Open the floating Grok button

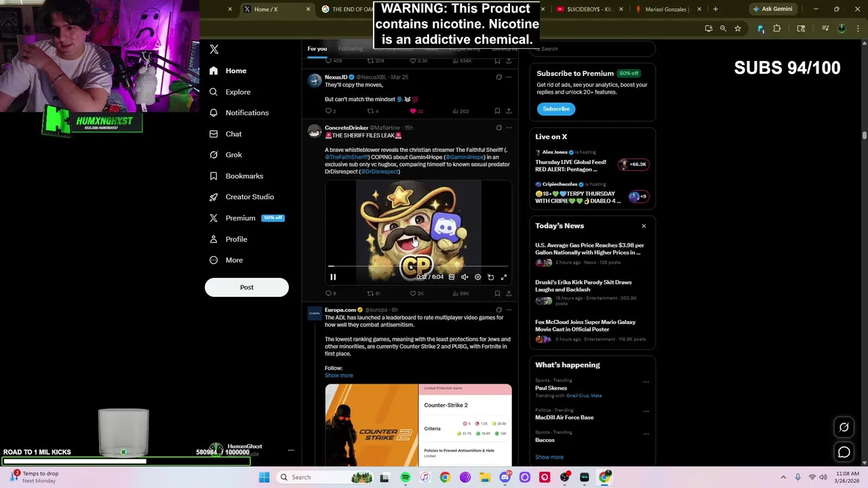844,427
